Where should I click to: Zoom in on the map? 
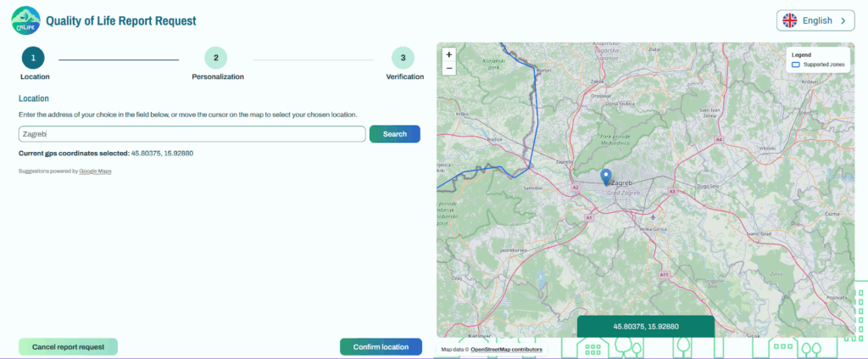click(448, 54)
